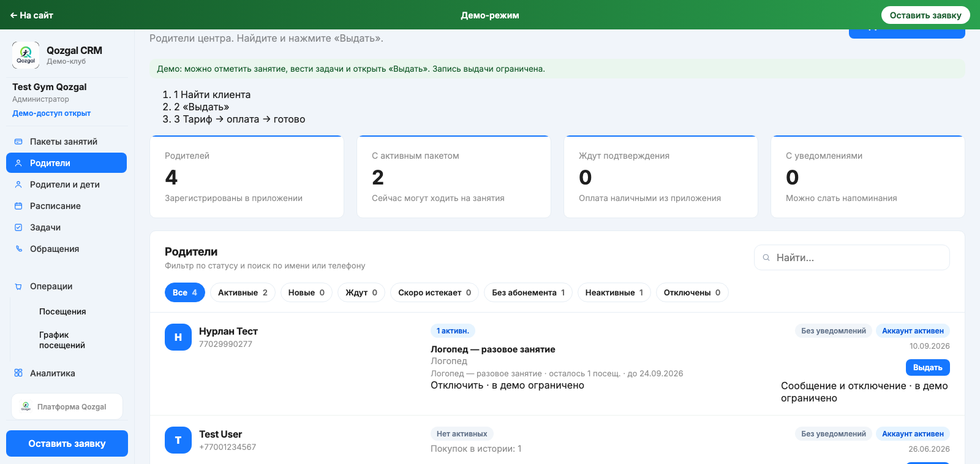980x464 pixels.
Task: Click Без уведомлений badge for Test User
Action: pos(834,434)
